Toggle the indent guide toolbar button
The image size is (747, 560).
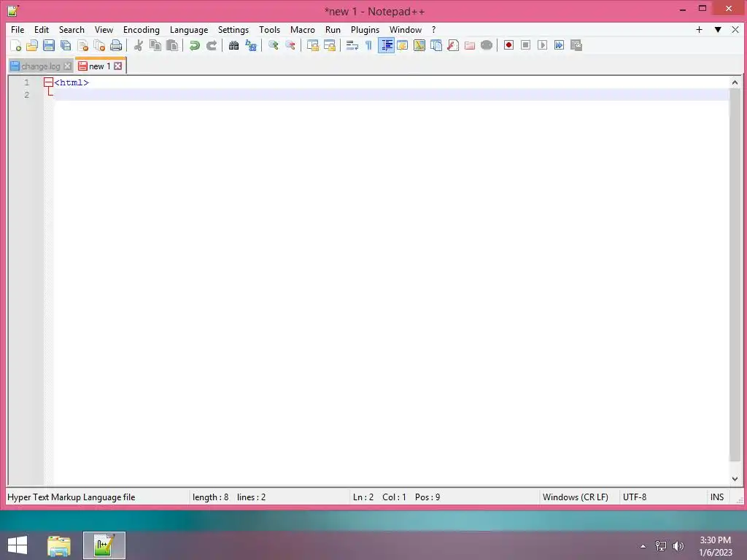pos(386,45)
